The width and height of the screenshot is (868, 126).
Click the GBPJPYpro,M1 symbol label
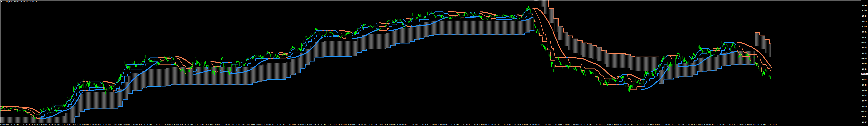pos(8,2)
